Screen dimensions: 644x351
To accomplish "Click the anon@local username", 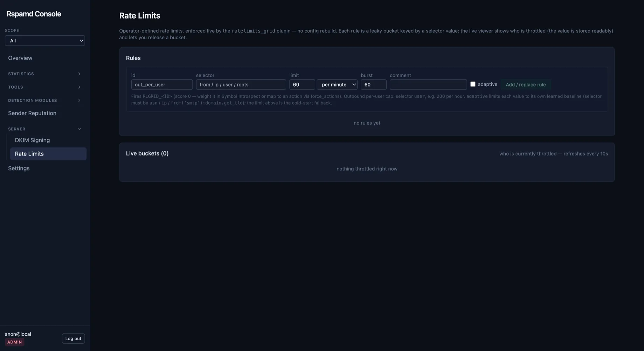I will (x=18, y=334).
